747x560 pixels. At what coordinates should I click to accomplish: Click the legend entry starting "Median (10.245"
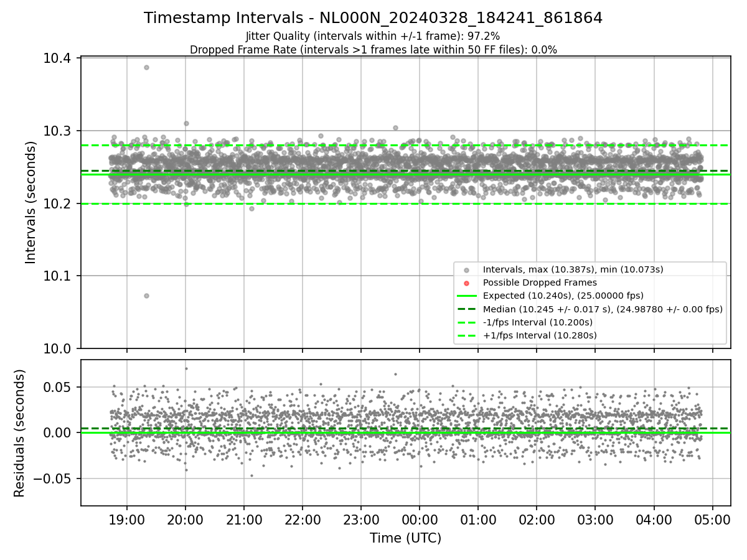click(x=603, y=309)
